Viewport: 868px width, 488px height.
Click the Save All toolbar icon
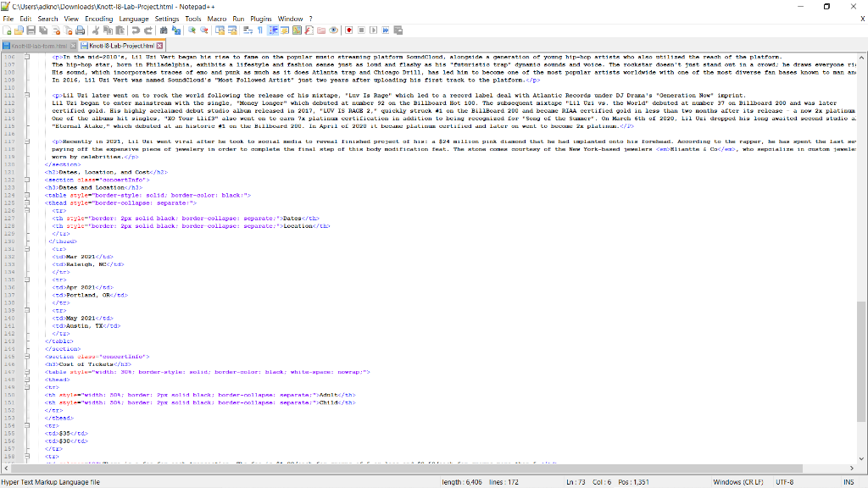tap(43, 30)
